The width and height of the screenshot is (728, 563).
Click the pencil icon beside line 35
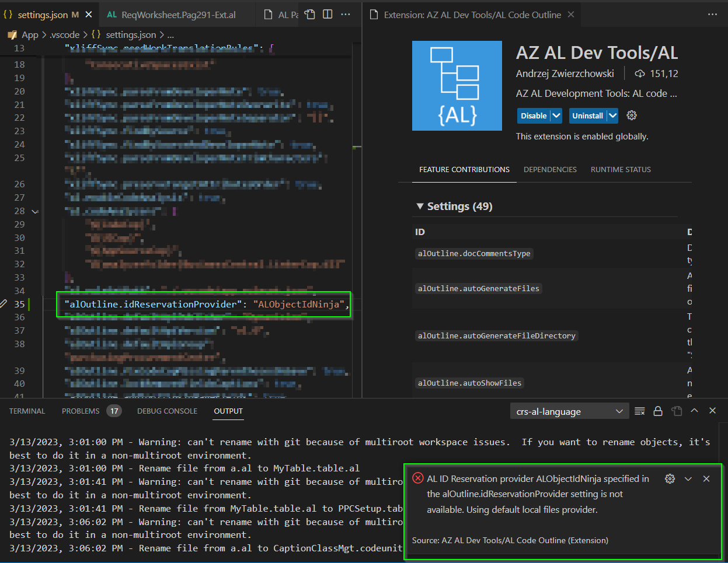[x=4, y=304]
